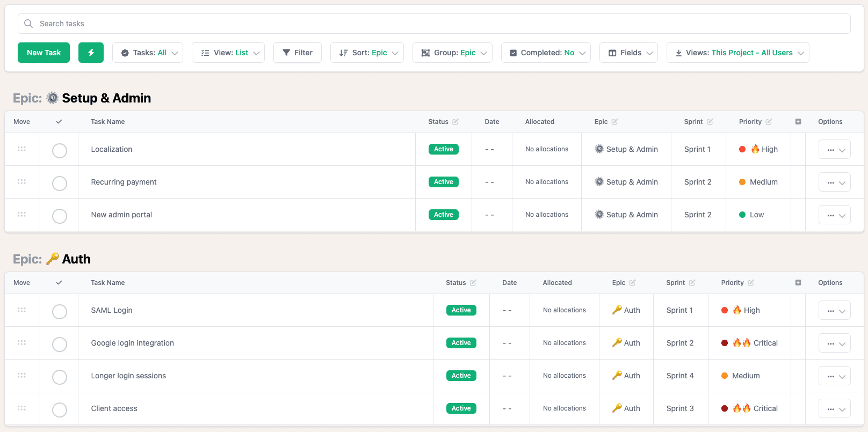Open the Group: Epic dropdown
This screenshot has height=432, width=868.
pyautogui.click(x=452, y=53)
